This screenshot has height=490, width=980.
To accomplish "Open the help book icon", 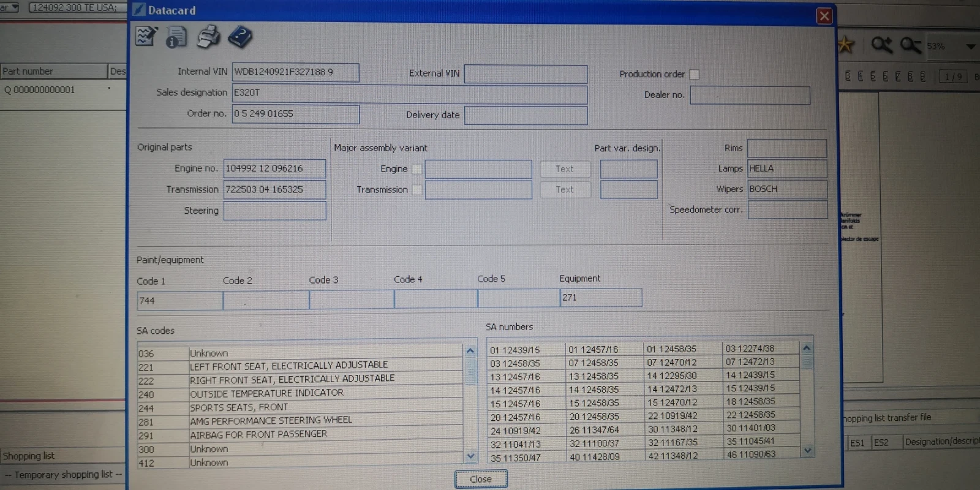I will coord(240,37).
